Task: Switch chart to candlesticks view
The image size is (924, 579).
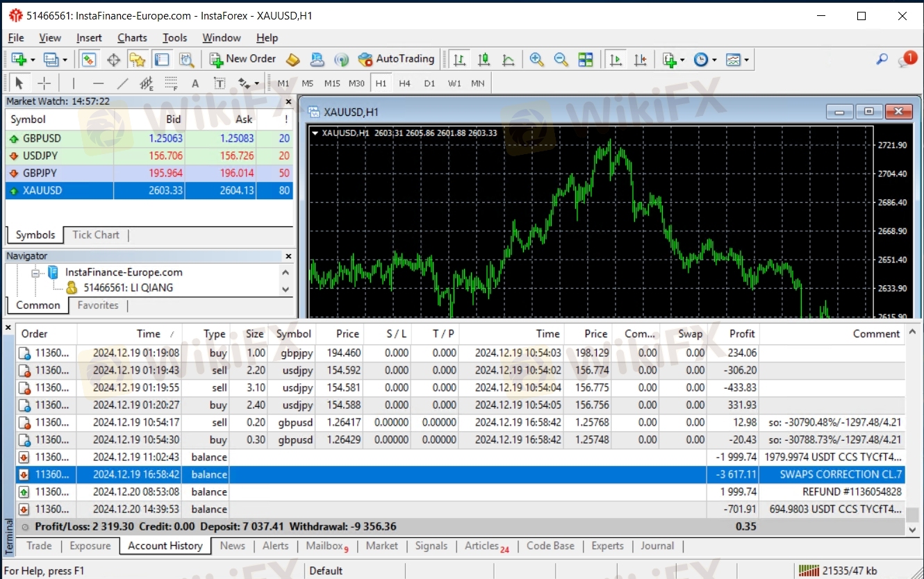Action: tap(484, 60)
